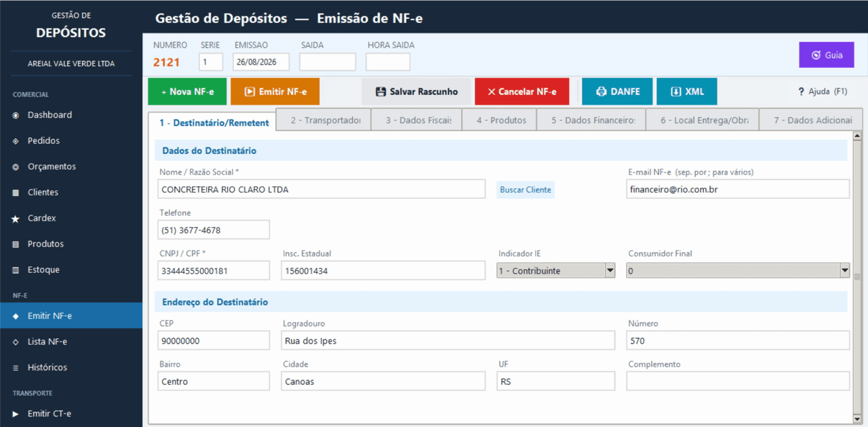Image resolution: width=868 pixels, height=427 pixels.
Task: Go to the 6 - Local Entrega/Obra tab
Action: [x=703, y=119]
